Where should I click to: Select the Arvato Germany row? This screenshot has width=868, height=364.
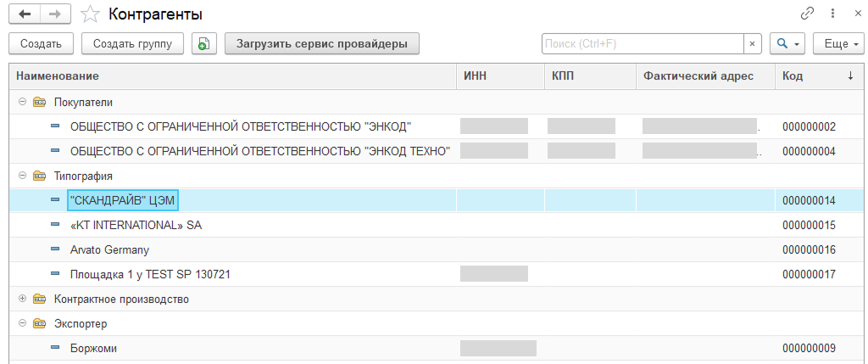110,250
